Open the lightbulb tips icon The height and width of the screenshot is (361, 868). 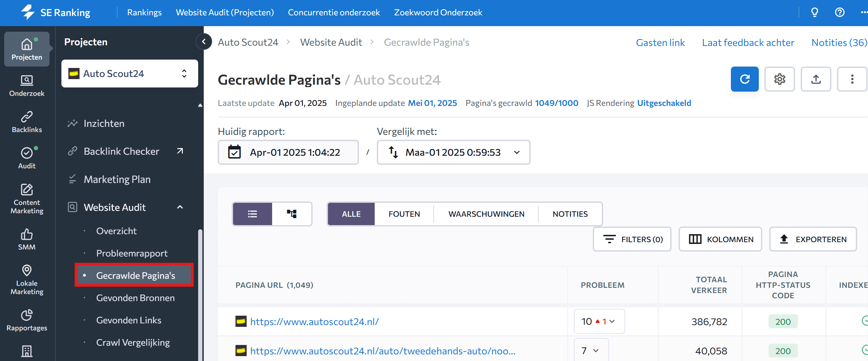815,13
